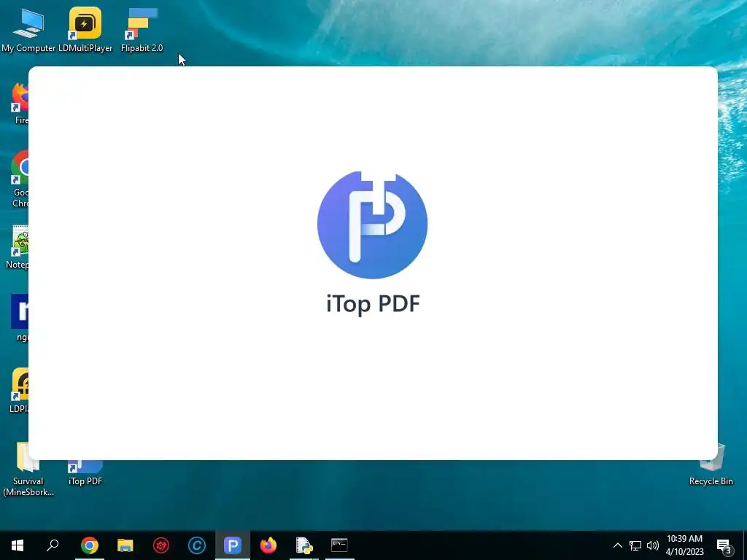Open network status tray icon
Screen dimensions: 747x560
click(x=635, y=545)
